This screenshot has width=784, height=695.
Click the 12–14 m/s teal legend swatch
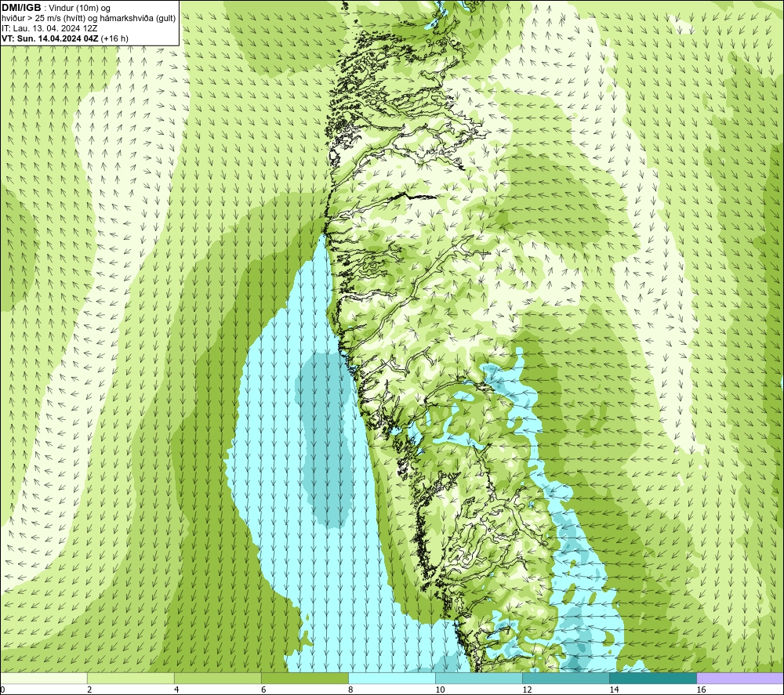point(566,678)
